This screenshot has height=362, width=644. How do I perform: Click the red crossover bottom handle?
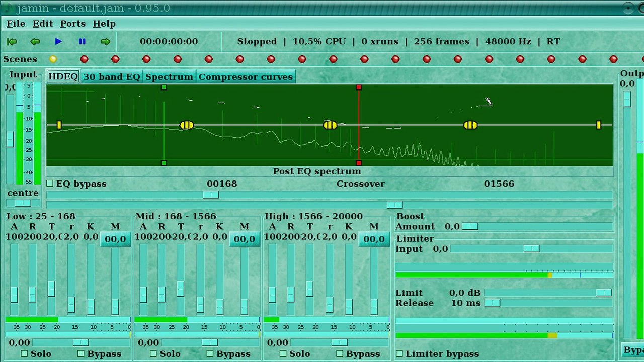pos(359,163)
